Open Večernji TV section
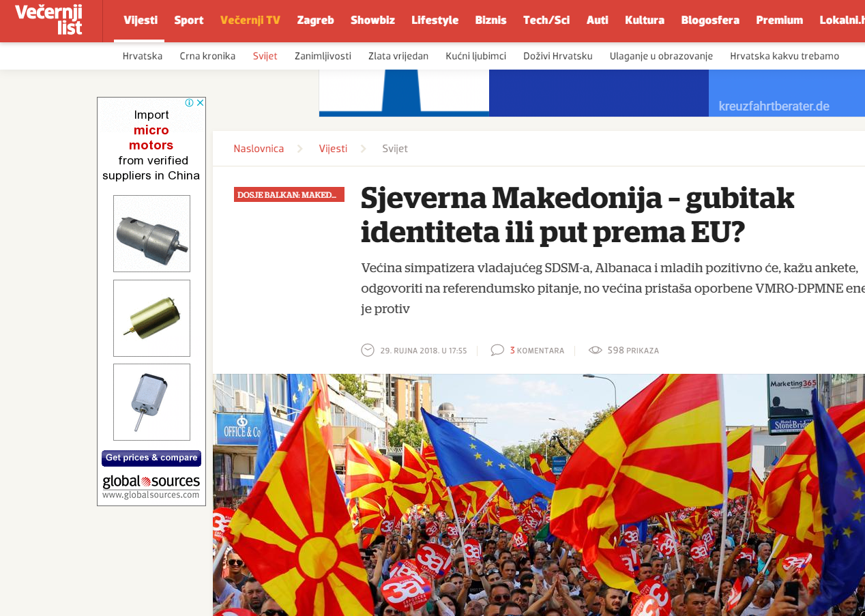 250,20
